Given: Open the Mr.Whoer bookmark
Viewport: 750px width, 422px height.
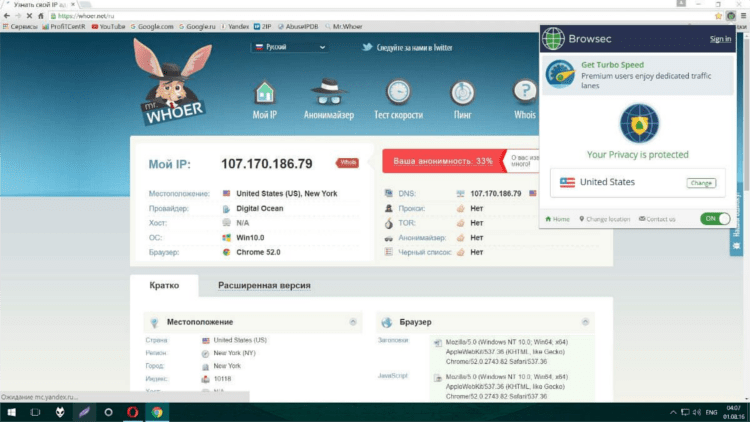Looking at the screenshot, I should coord(343,26).
